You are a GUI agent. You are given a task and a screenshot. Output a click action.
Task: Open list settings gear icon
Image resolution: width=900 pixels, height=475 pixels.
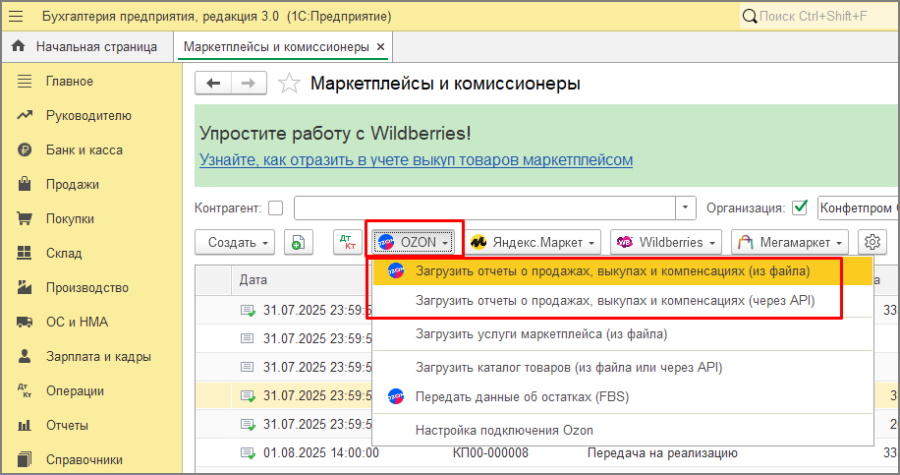click(872, 242)
